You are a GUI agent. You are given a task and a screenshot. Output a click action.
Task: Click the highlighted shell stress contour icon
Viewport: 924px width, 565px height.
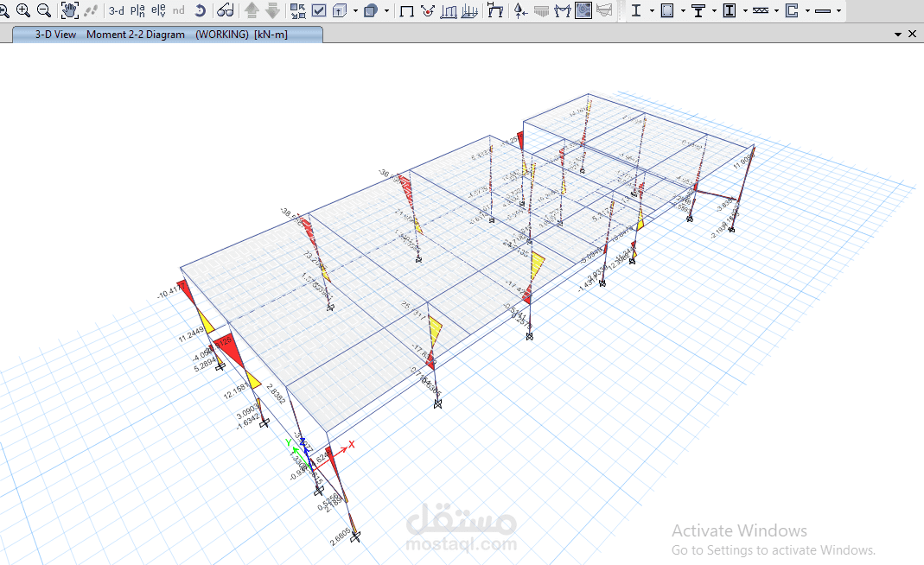[583, 10]
